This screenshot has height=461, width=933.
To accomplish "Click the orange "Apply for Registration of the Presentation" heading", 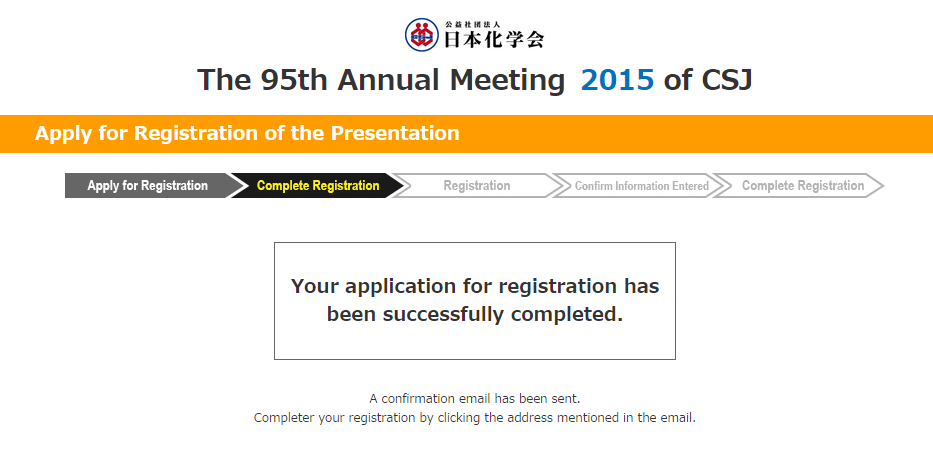I will 247,133.
